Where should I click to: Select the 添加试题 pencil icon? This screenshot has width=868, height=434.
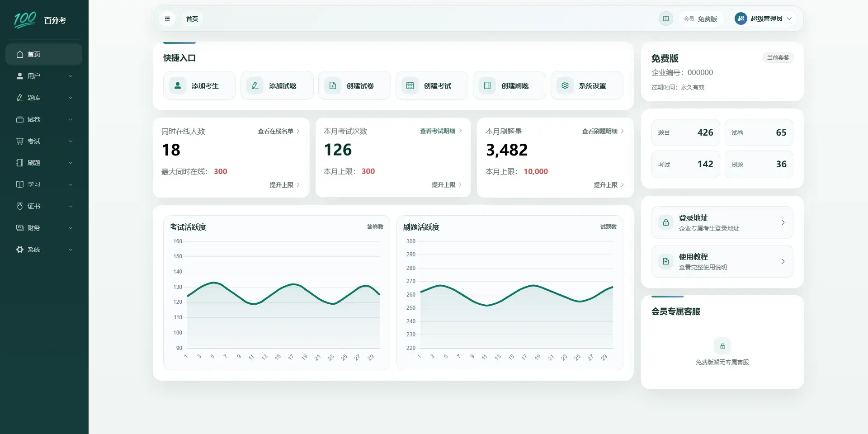click(x=255, y=85)
